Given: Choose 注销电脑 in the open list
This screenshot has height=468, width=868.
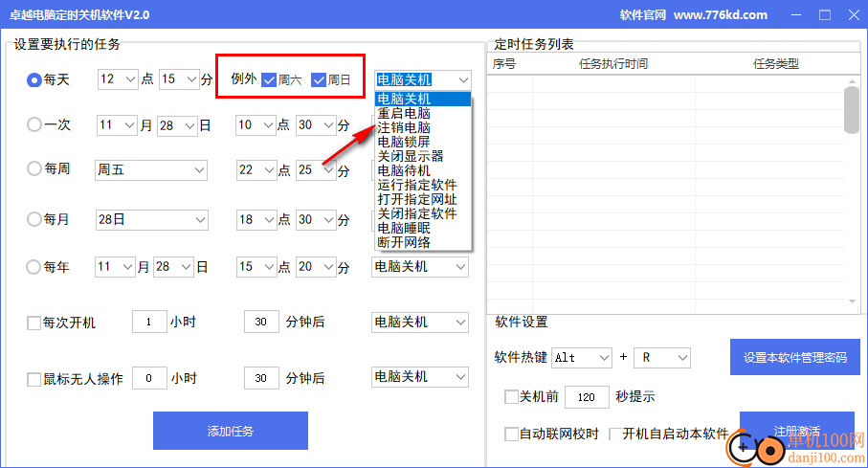Looking at the screenshot, I should (423, 128).
